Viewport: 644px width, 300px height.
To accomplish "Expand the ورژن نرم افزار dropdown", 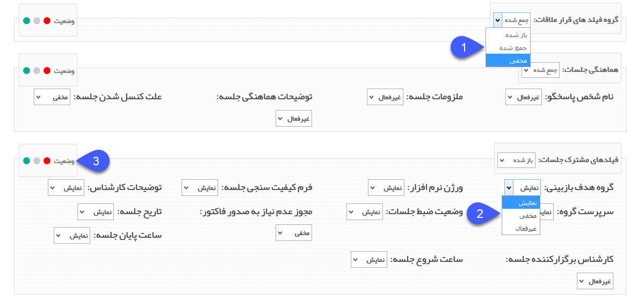I will coord(386,187).
